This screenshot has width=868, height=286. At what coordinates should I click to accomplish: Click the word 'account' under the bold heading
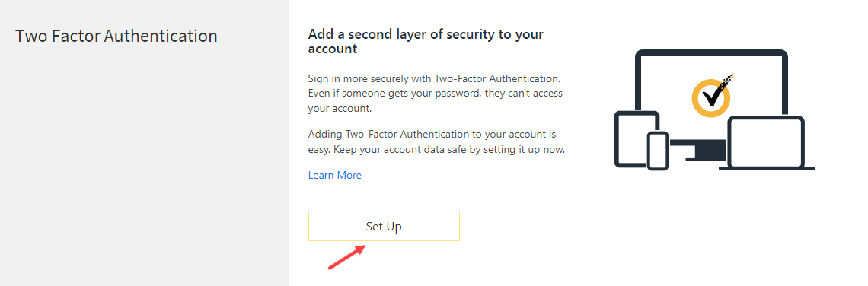click(x=333, y=49)
